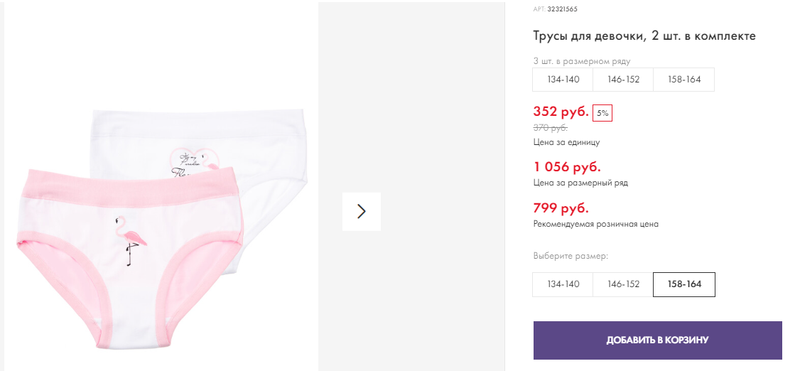The width and height of the screenshot is (800, 371).
Task: Click the Рекомендуемая розничная цена label
Action: pos(596,224)
